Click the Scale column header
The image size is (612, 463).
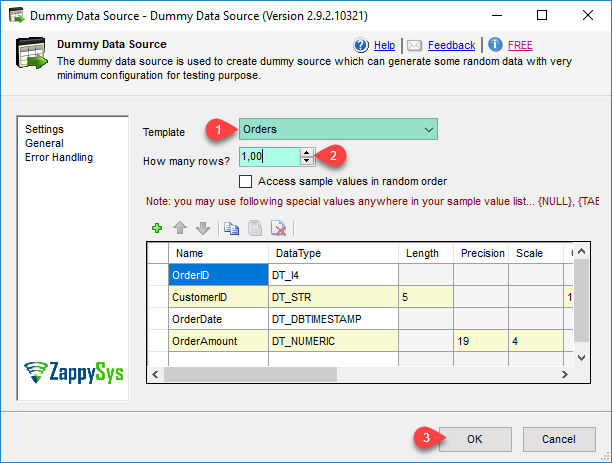coord(536,253)
